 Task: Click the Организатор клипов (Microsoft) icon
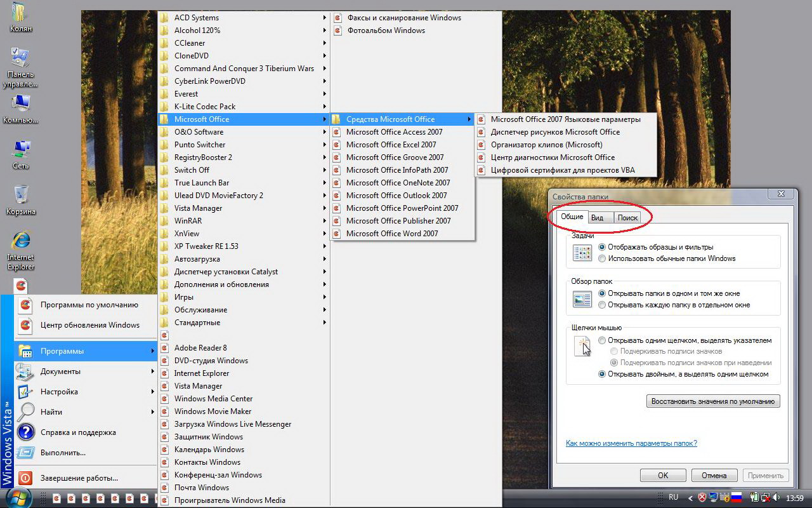click(x=481, y=145)
